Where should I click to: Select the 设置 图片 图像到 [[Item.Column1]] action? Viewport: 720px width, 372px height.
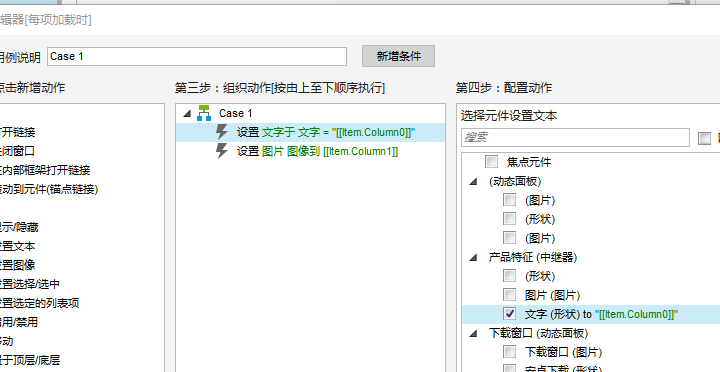point(317,151)
